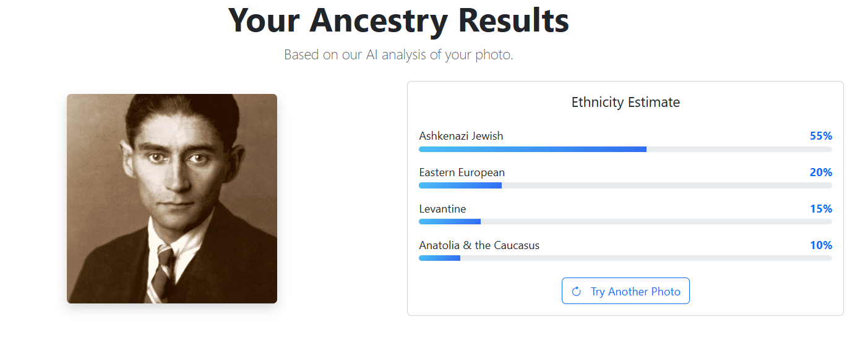Open the uploaded sepia portrait photo
This screenshot has height=343, width=868.
[x=172, y=198]
